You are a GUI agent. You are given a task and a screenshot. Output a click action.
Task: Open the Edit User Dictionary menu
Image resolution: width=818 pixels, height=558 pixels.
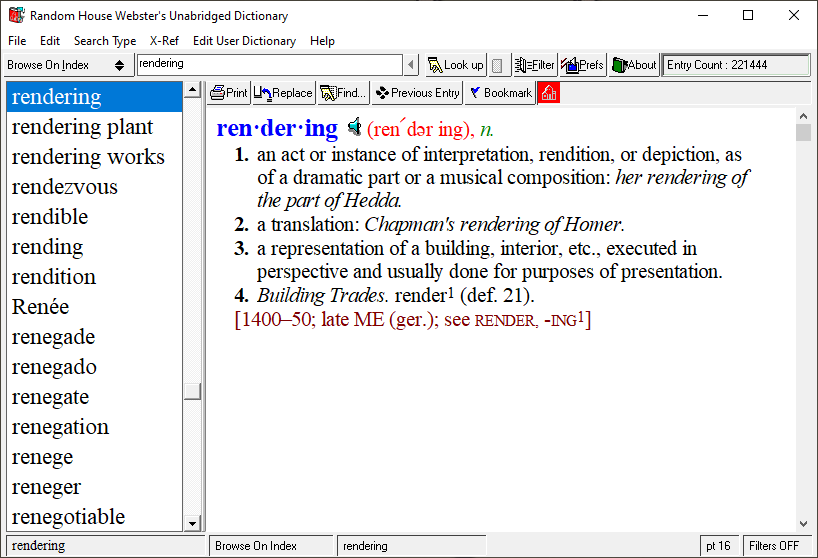pyautogui.click(x=244, y=41)
